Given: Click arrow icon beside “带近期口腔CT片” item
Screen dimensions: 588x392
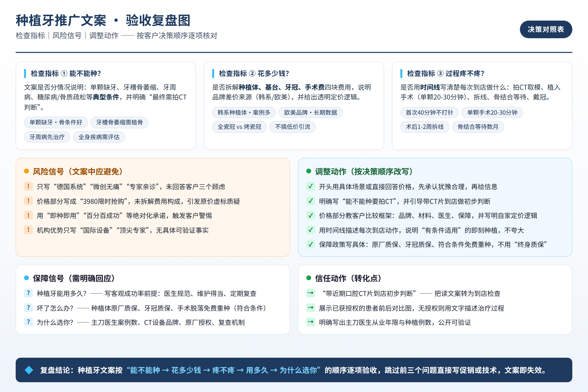Looking at the screenshot, I should click(310, 293).
